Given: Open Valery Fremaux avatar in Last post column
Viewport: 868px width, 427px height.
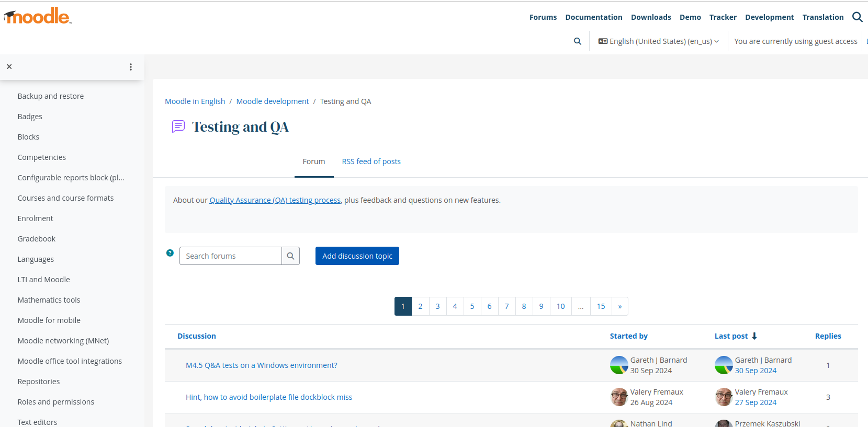Looking at the screenshot, I should (724, 397).
